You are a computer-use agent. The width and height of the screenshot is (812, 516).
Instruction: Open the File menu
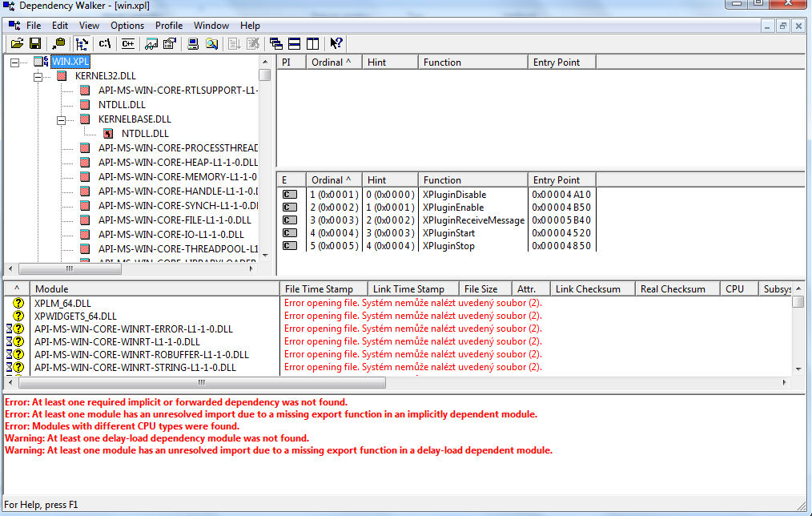point(34,26)
